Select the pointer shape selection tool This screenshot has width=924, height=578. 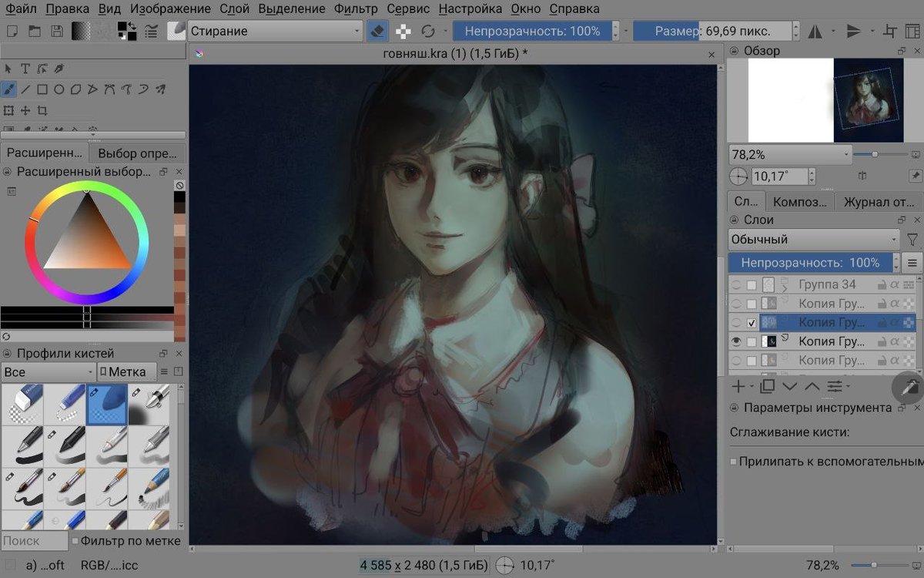(x=8, y=69)
